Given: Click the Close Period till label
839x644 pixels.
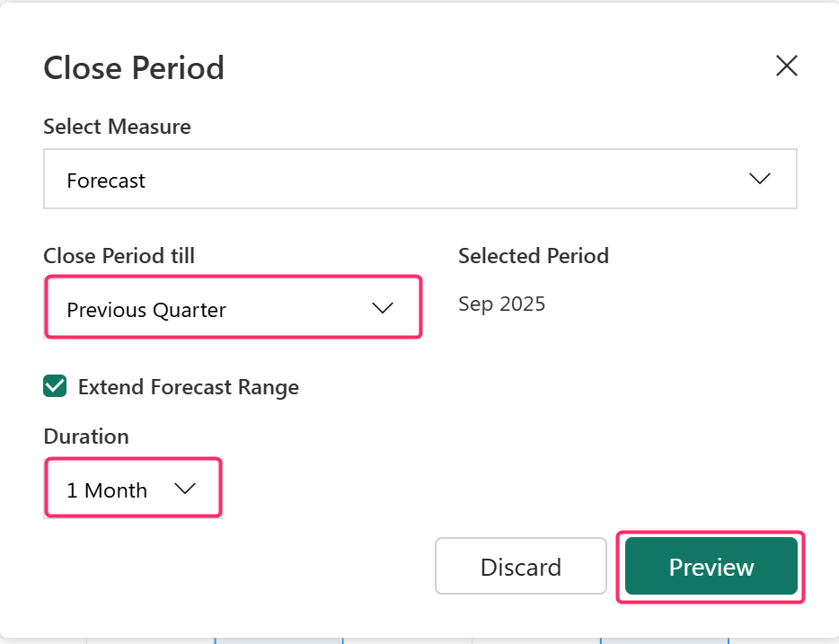Looking at the screenshot, I should [x=119, y=256].
